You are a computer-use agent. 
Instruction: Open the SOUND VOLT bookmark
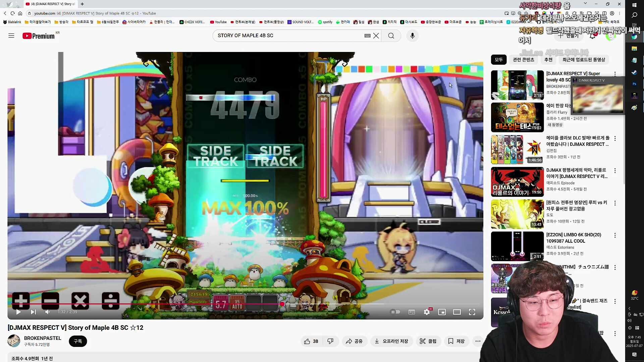tap(301, 22)
